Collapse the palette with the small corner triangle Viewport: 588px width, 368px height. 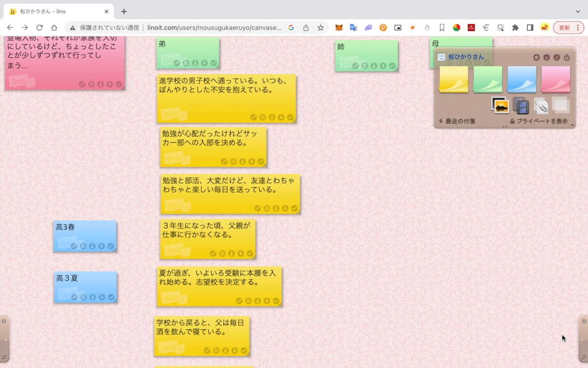coord(573,125)
